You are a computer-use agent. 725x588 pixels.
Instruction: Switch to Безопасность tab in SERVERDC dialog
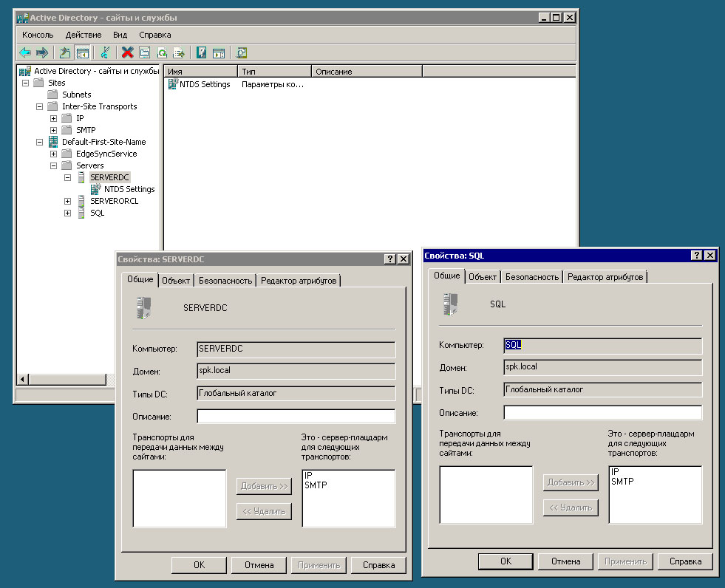click(225, 281)
